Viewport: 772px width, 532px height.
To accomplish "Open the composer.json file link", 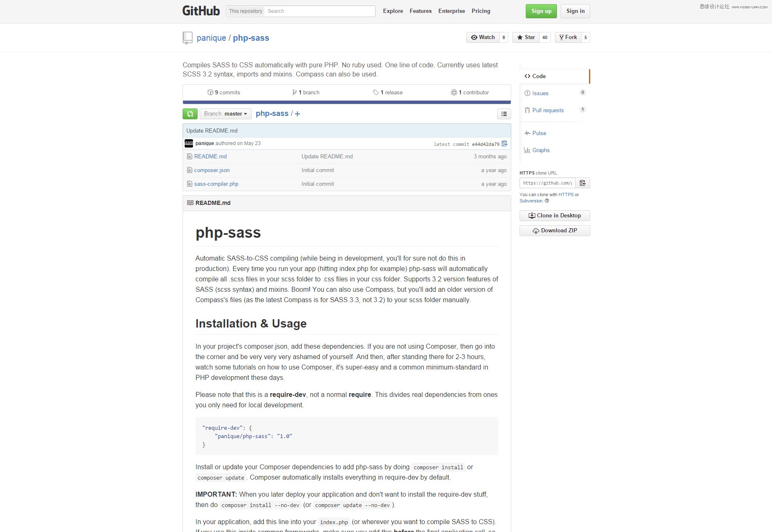I will (x=212, y=170).
